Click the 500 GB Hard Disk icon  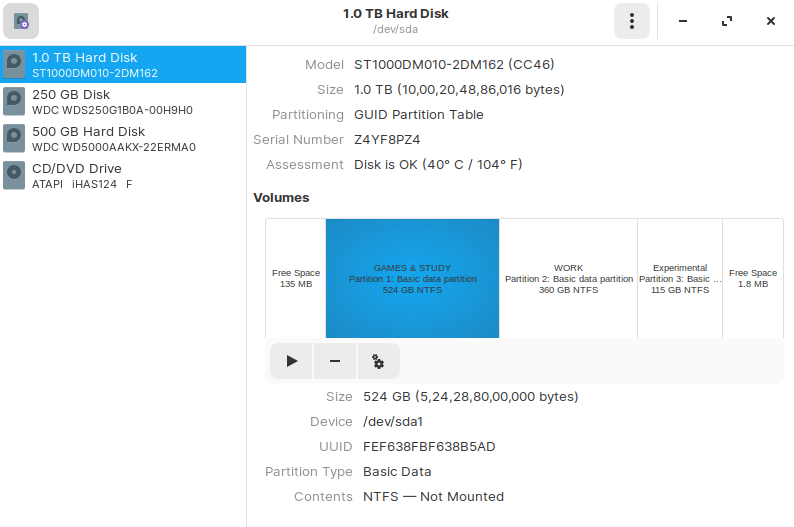(15, 139)
